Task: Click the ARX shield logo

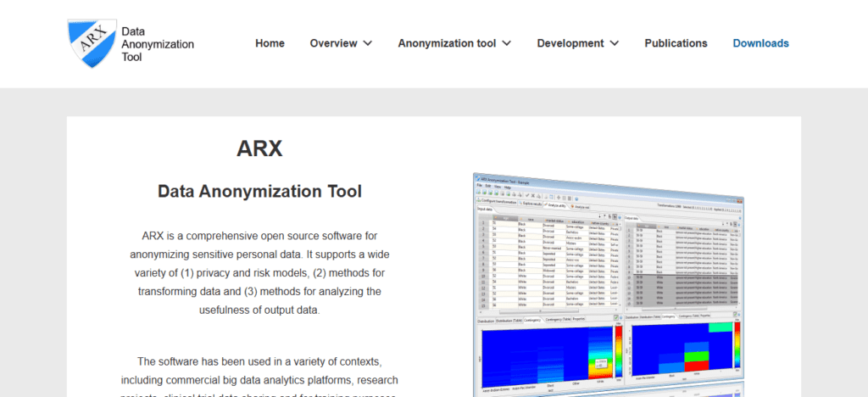Action: [92, 44]
